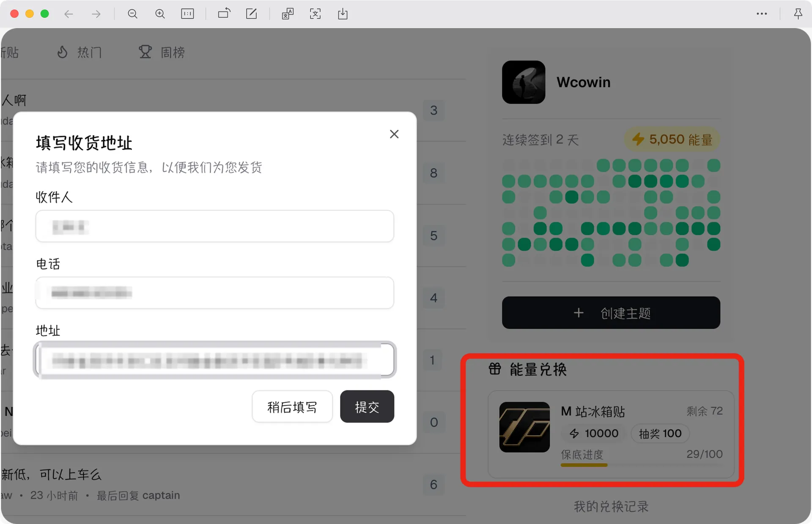Click the 剩余 72 stock label
The width and height of the screenshot is (812, 524).
(705, 411)
